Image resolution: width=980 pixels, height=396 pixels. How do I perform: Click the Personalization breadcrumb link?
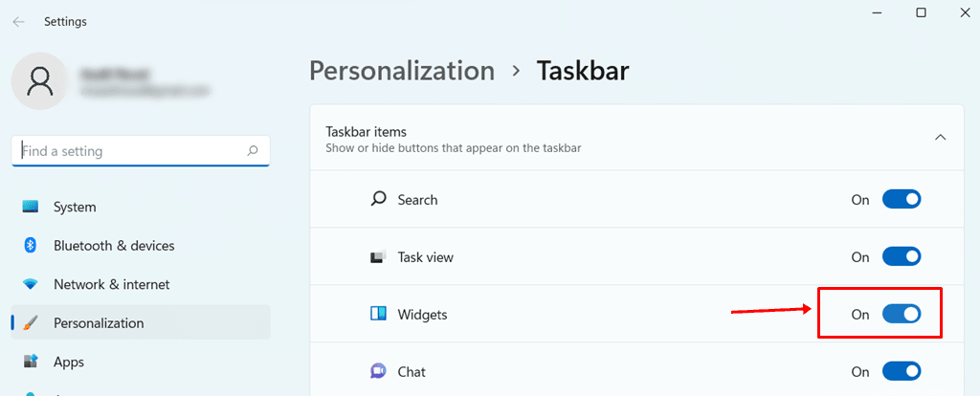pos(402,71)
